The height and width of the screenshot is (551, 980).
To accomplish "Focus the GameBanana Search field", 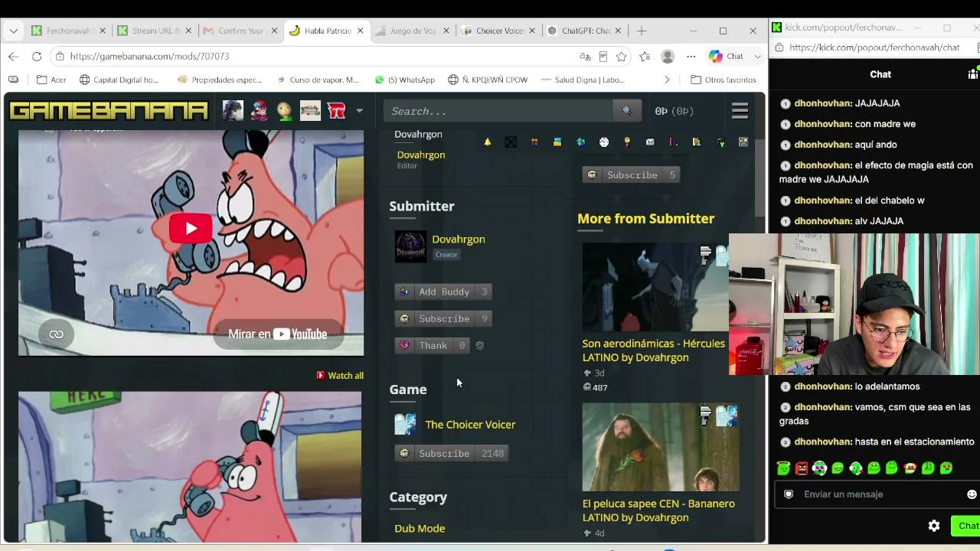I will pyautogui.click(x=498, y=111).
